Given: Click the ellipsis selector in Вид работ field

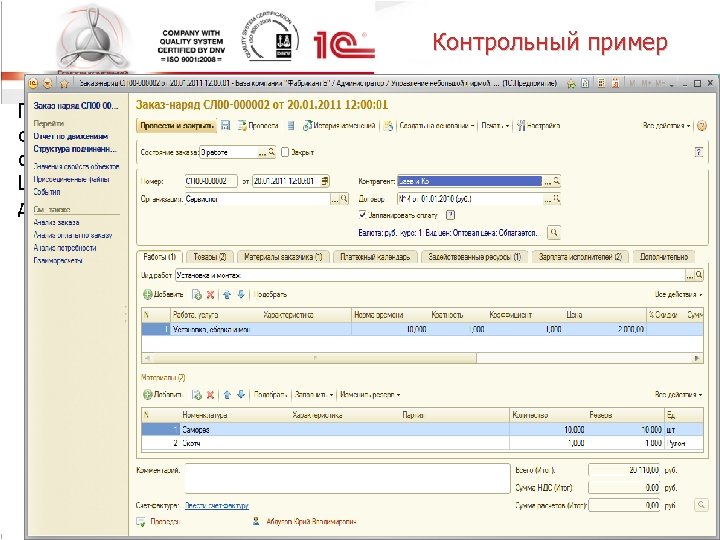Looking at the screenshot, I should (690, 275).
